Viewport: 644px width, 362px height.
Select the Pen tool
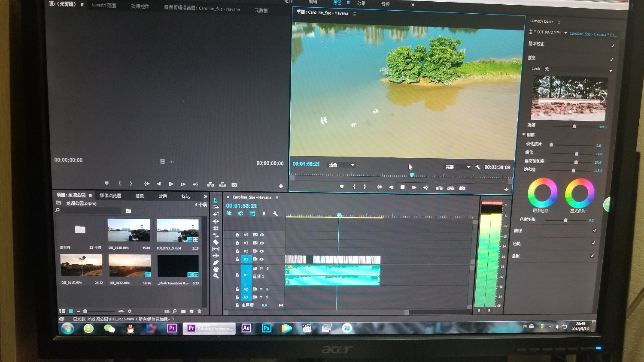[x=216, y=262]
